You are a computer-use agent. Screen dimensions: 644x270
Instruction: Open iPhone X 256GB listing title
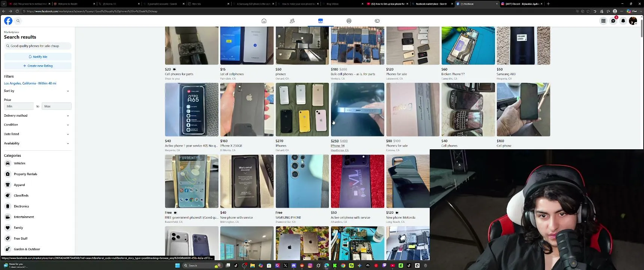[231, 146]
